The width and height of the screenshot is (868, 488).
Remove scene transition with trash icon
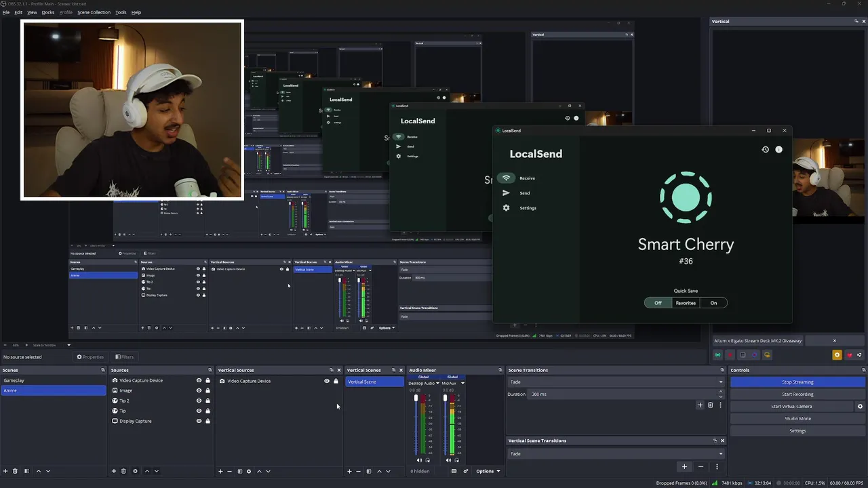(710, 405)
